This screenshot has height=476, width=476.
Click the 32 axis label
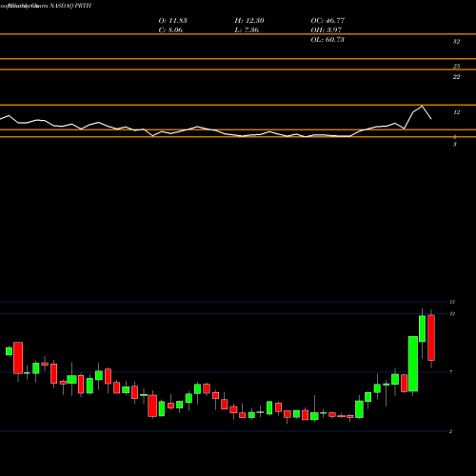click(x=456, y=42)
